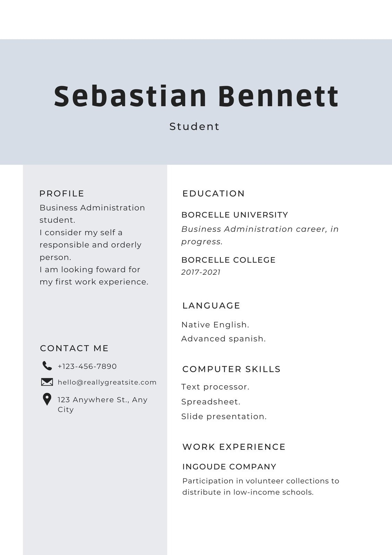Select the BORCELLE UNIVERSITY entry
The image size is (392, 555).
pos(235,215)
